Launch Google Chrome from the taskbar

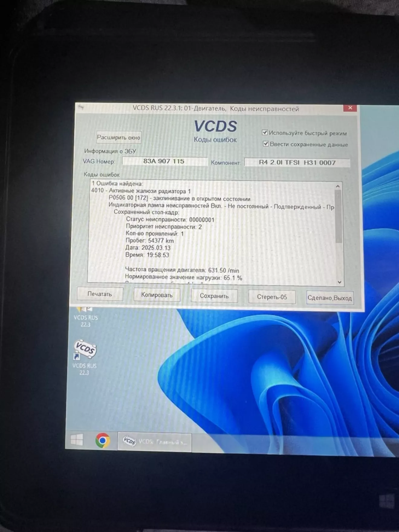coord(102,440)
